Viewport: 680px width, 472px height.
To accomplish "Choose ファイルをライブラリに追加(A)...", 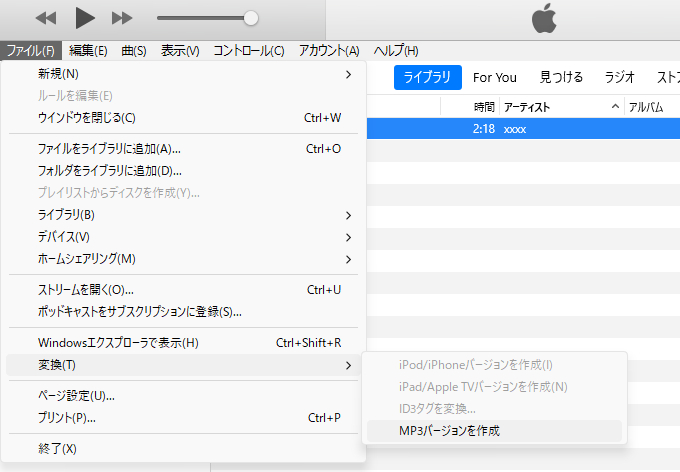I will point(183,149).
